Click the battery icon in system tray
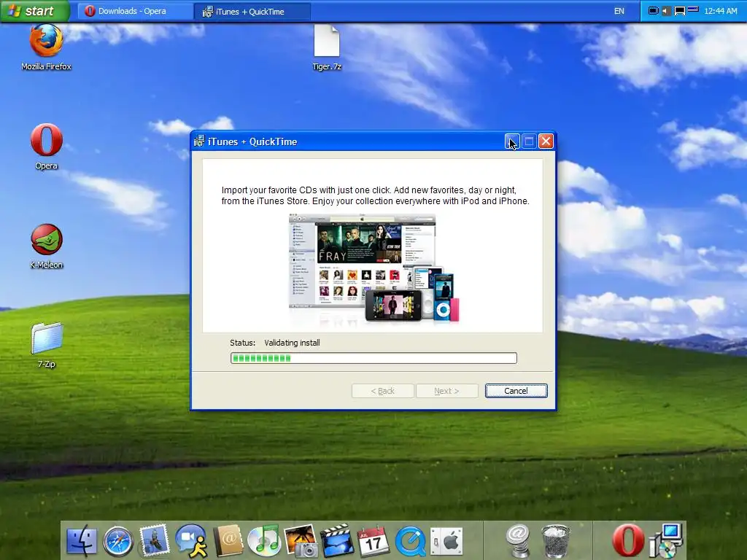747x560 pixels. coord(654,10)
